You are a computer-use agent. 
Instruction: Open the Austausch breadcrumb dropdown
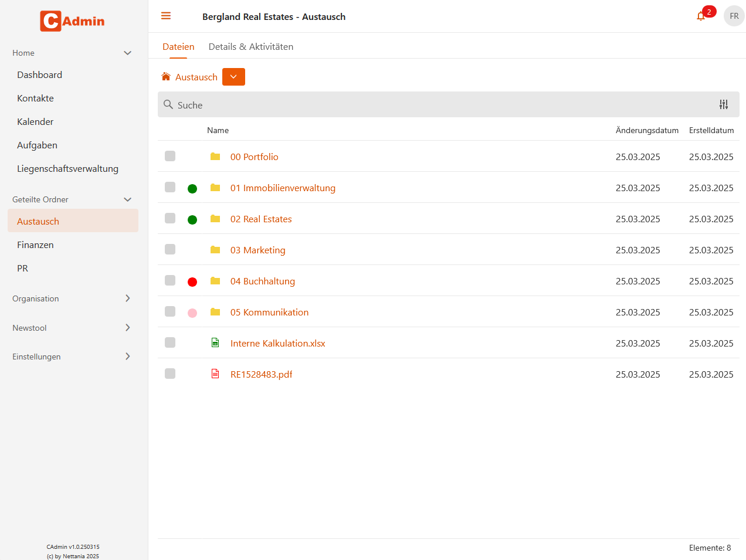[x=233, y=76]
